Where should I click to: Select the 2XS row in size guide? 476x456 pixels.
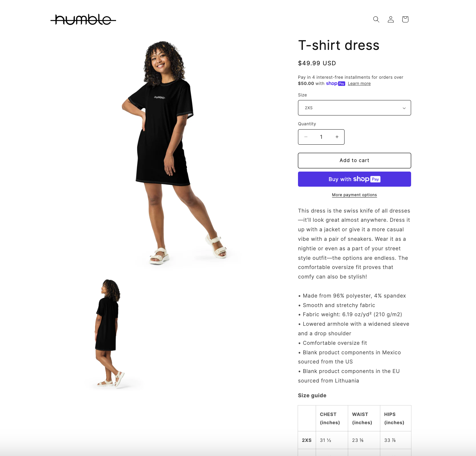click(x=354, y=440)
